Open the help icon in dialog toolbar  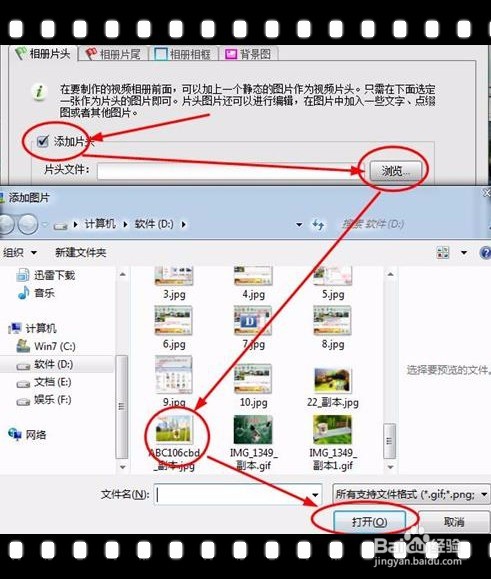pos(485,253)
